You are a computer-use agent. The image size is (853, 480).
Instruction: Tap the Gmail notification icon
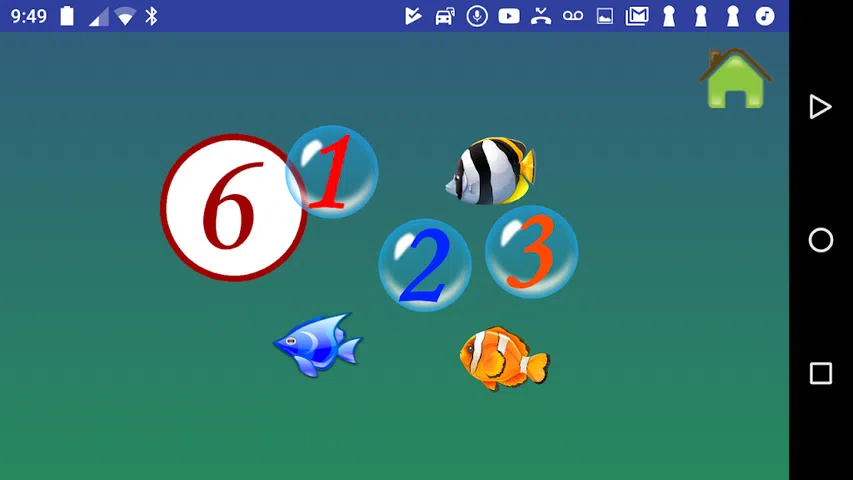coord(637,16)
